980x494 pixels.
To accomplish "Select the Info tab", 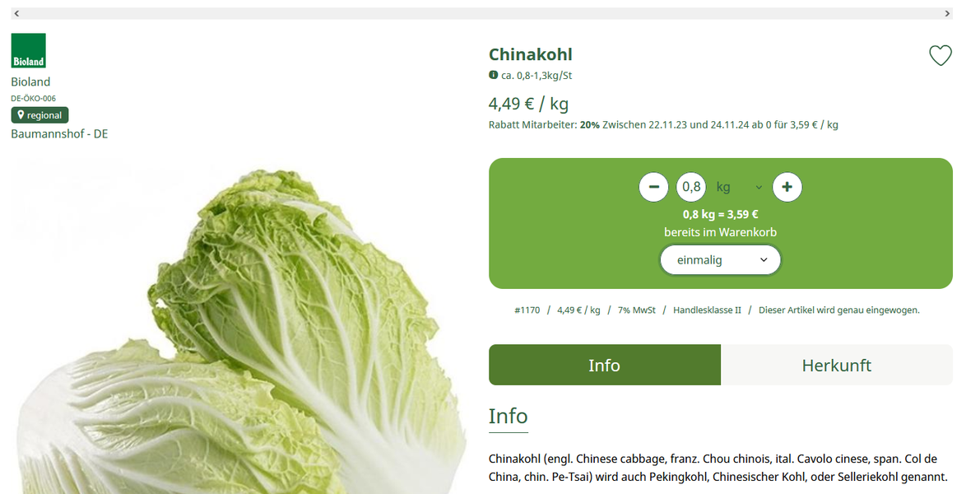I will [x=605, y=366].
